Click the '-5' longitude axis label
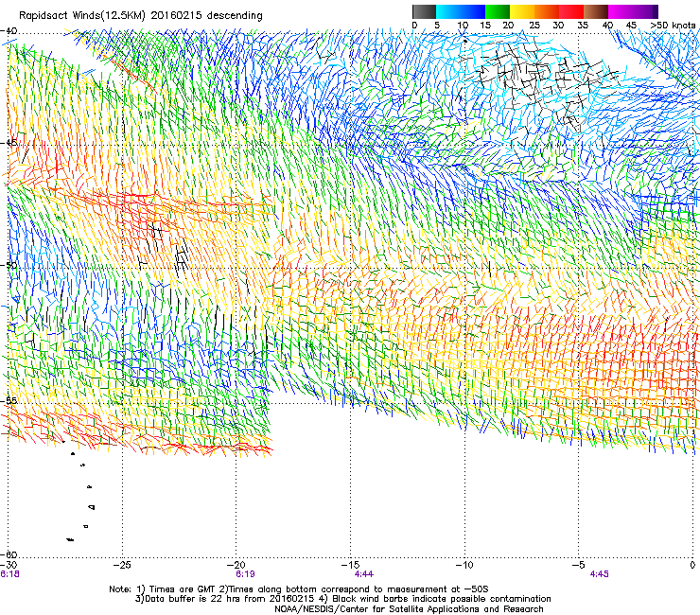The image size is (700, 615). click(579, 565)
